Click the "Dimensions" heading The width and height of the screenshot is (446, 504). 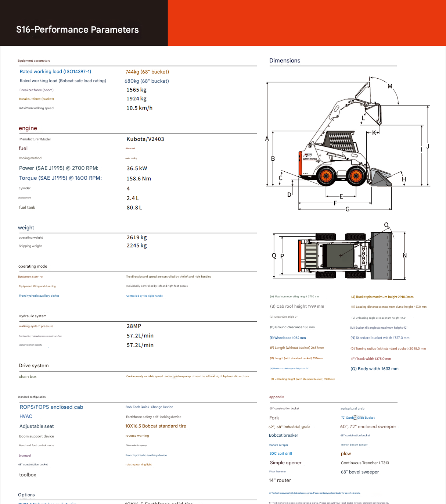coord(285,60)
